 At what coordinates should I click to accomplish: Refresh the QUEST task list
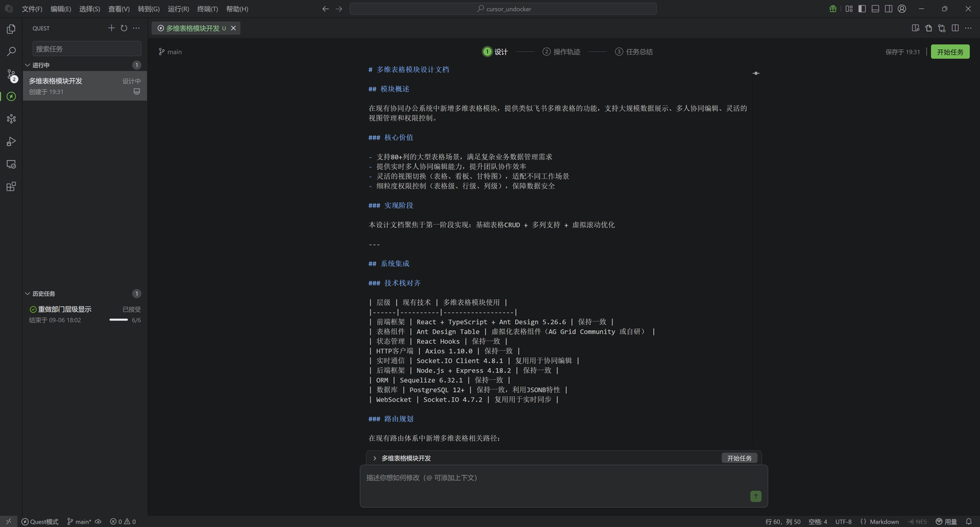tap(124, 28)
